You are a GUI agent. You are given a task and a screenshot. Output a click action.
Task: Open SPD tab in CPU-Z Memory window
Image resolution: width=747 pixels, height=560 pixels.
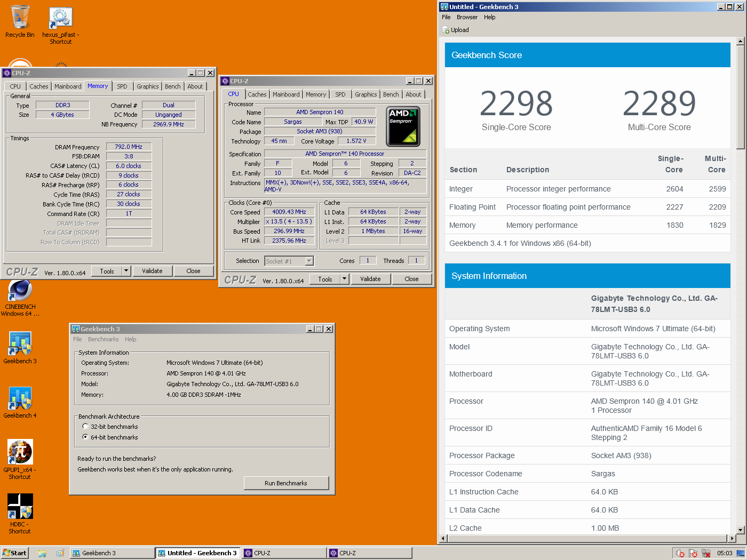[122, 86]
